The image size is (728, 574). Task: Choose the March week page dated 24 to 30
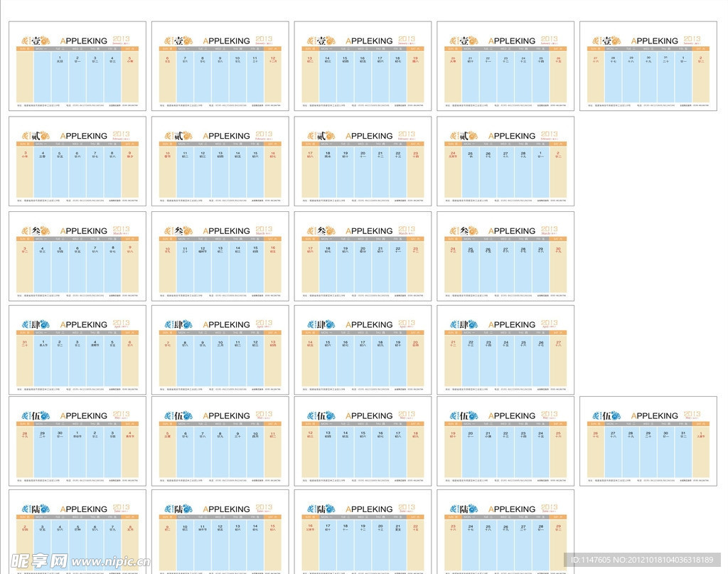[x=505, y=256]
